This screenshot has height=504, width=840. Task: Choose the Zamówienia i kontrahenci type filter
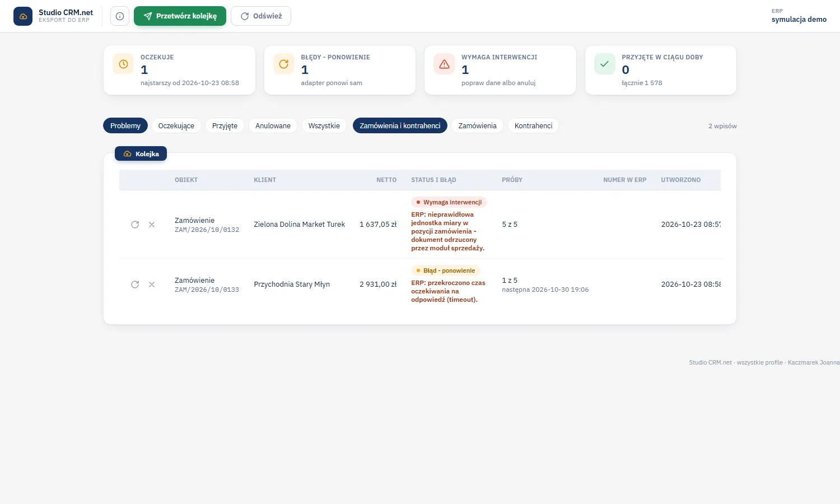[400, 126]
